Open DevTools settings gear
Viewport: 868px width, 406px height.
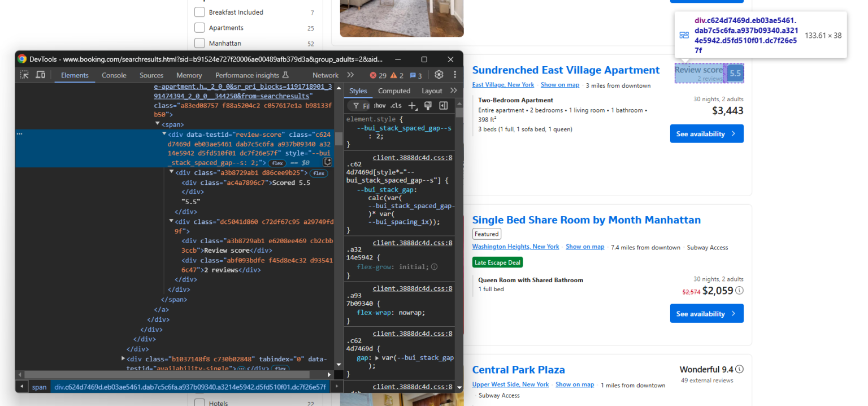439,74
